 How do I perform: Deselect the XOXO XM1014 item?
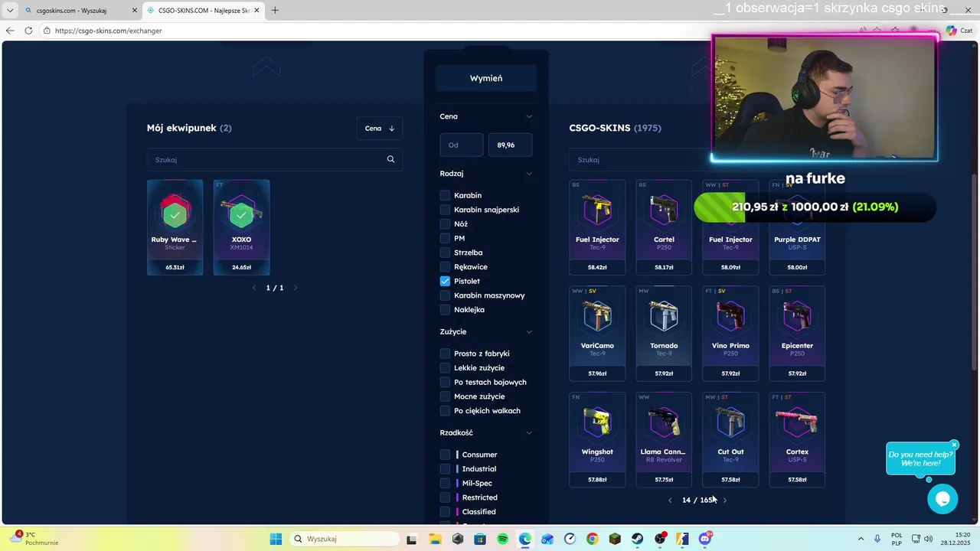coord(241,227)
